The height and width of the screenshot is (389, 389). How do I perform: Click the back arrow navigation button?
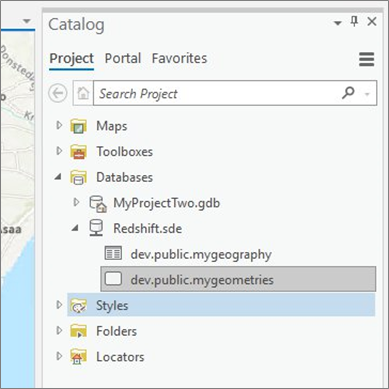tap(58, 93)
